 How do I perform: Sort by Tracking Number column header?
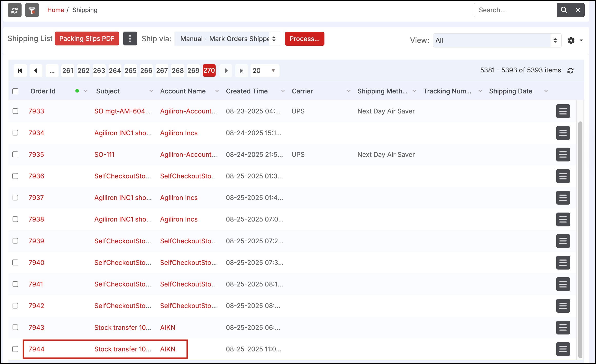point(447,91)
